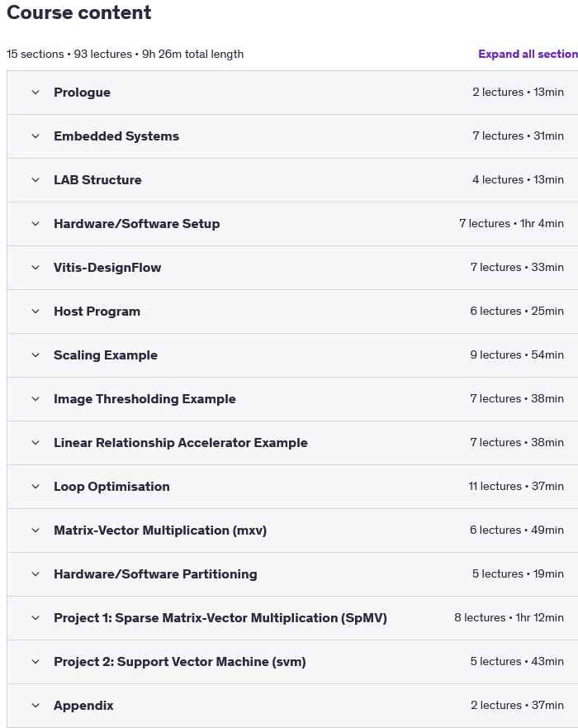Open Linear Relationship Accelerator Example title
The image size is (578, 728).
181,442
